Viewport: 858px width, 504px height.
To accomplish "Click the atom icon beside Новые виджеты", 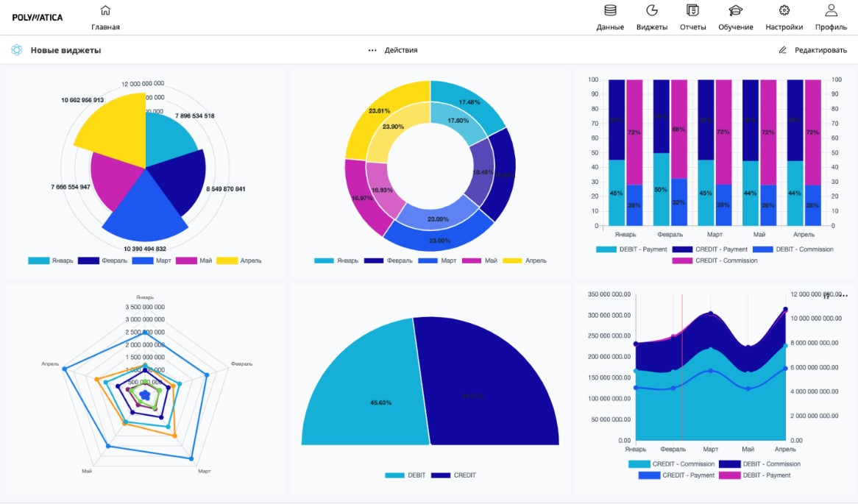I will tap(17, 50).
